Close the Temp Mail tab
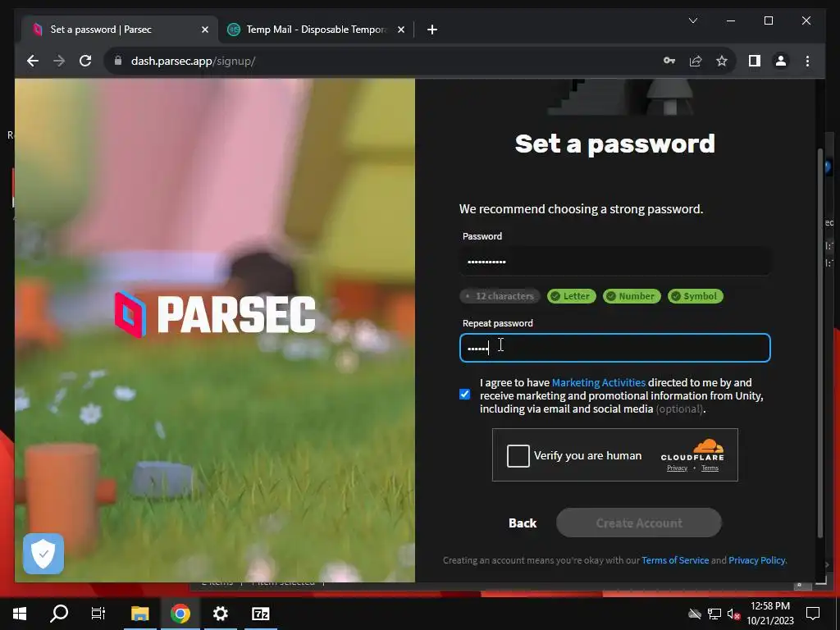This screenshot has height=630, width=840. (400, 30)
